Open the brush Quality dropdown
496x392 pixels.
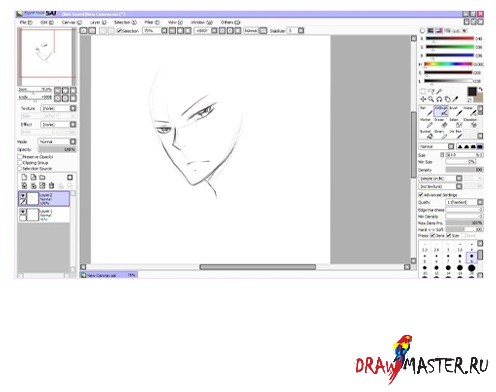(x=464, y=202)
